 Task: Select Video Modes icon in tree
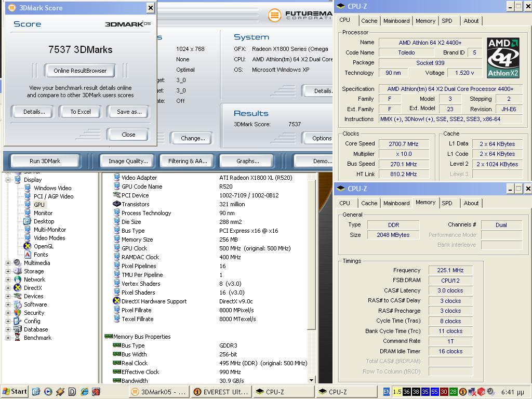pyautogui.click(x=28, y=238)
